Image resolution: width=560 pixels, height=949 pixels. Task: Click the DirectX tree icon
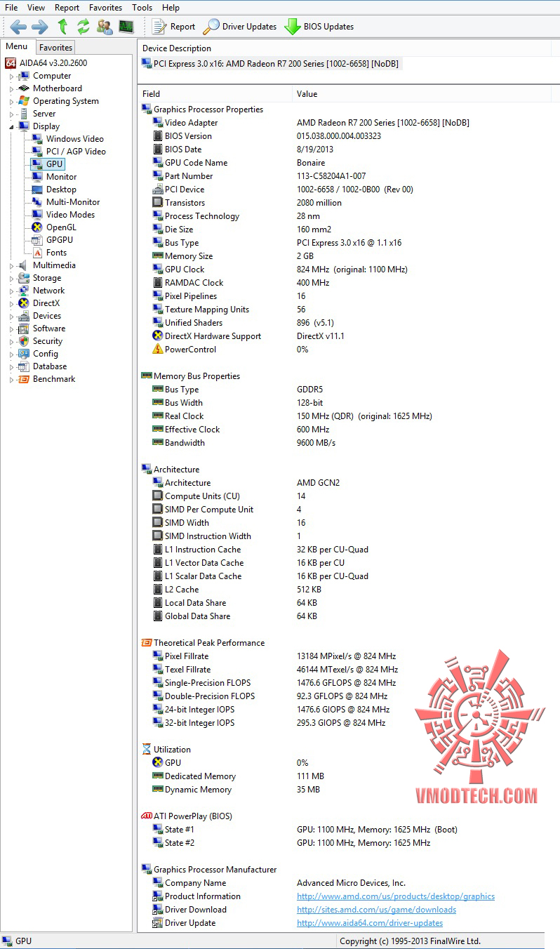[24, 303]
